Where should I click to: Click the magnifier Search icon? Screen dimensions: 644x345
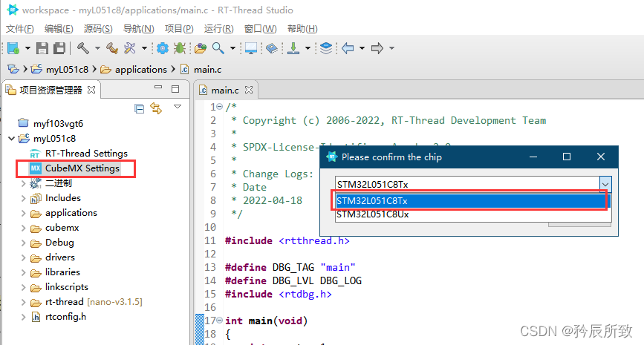218,48
